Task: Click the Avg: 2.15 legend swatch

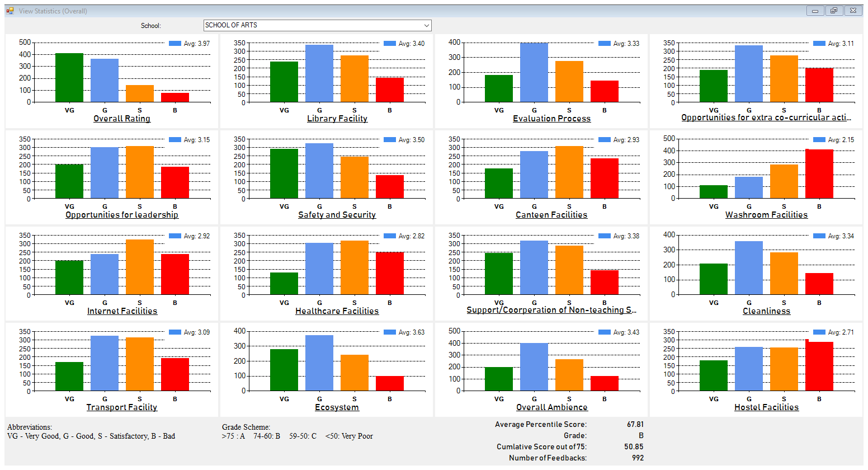Action: 819,140
